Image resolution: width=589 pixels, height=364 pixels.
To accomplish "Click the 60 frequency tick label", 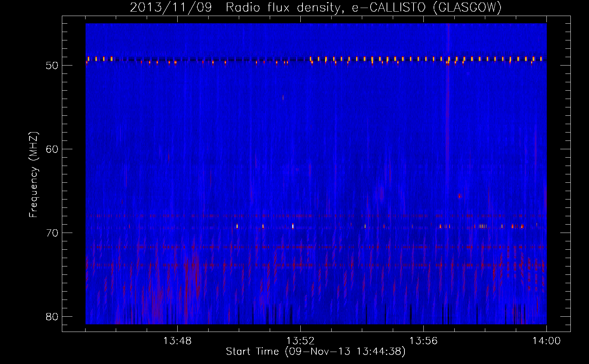I will click(52, 149).
